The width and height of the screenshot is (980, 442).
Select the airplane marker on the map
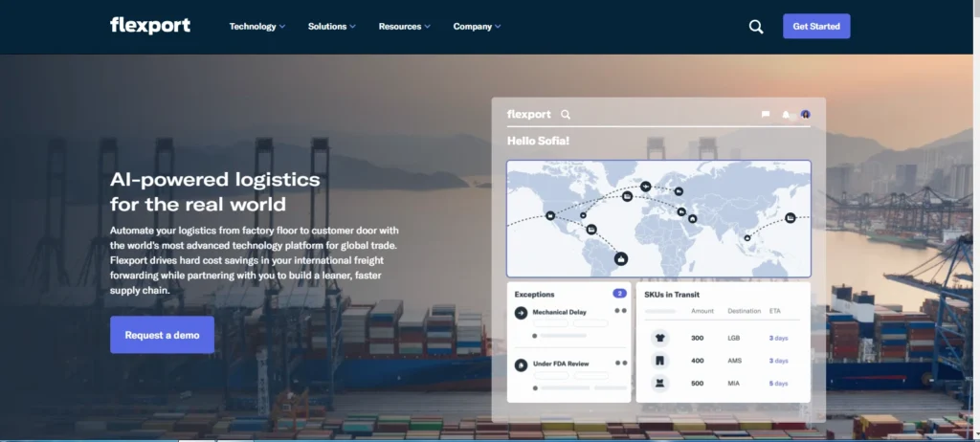(x=646, y=187)
